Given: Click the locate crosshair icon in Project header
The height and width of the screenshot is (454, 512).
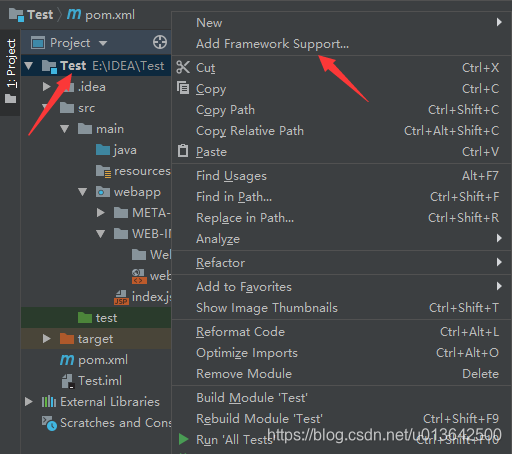Looking at the screenshot, I should [x=160, y=42].
